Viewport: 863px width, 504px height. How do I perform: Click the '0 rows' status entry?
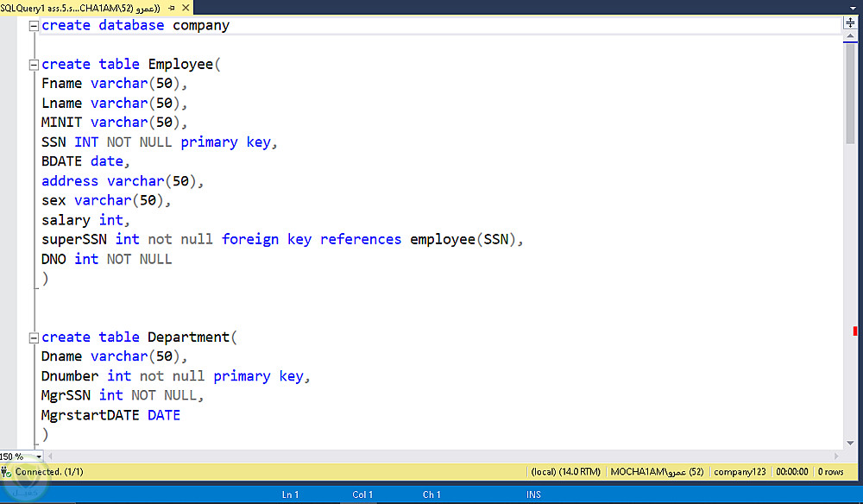(x=830, y=471)
